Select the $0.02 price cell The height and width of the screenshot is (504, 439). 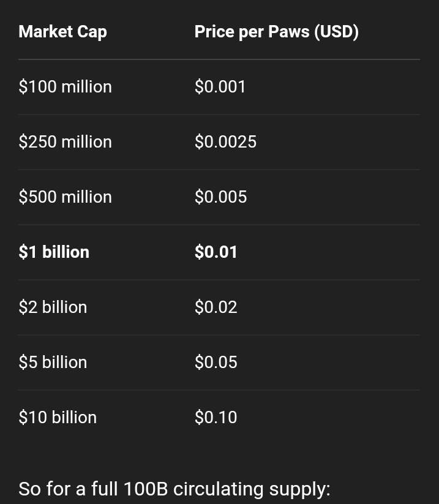click(x=216, y=307)
